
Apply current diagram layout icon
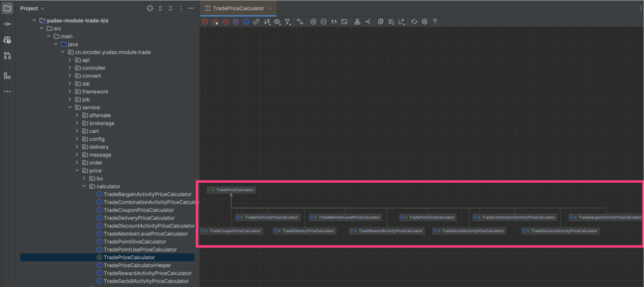[357, 22]
